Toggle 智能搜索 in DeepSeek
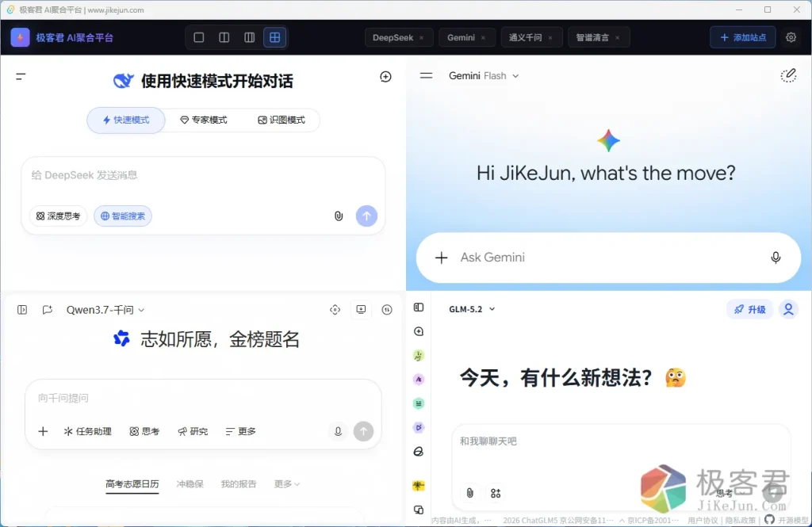The width and height of the screenshot is (812, 527). (x=123, y=216)
